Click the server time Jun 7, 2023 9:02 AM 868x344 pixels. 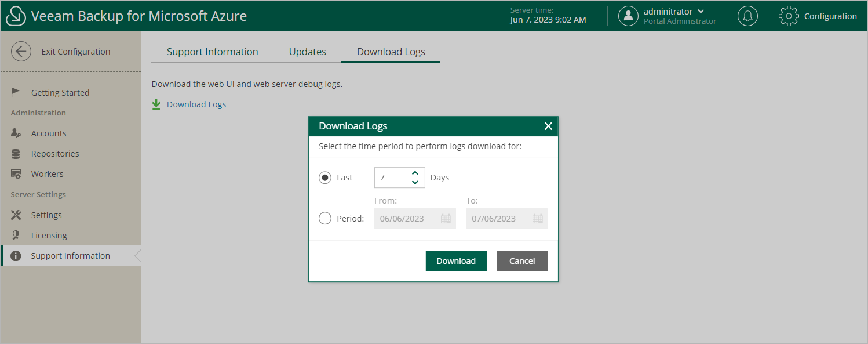(548, 20)
